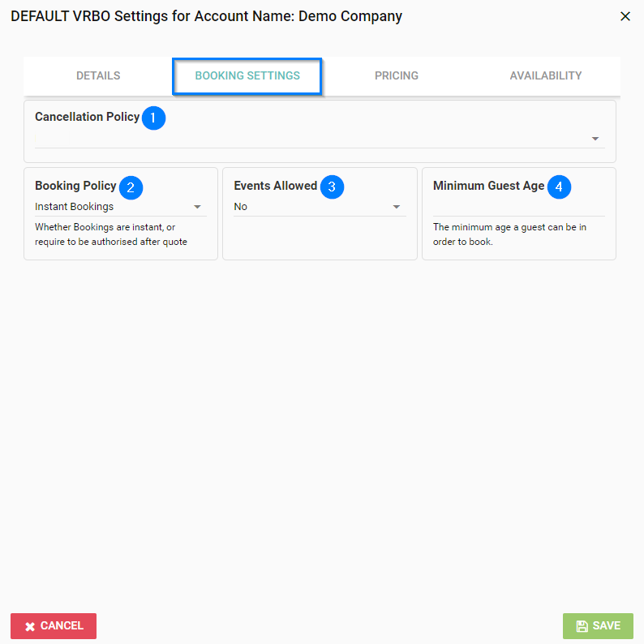644x644 pixels.
Task: Click the number 3 badge beside Events Allowed
Action: [x=332, y=187]
